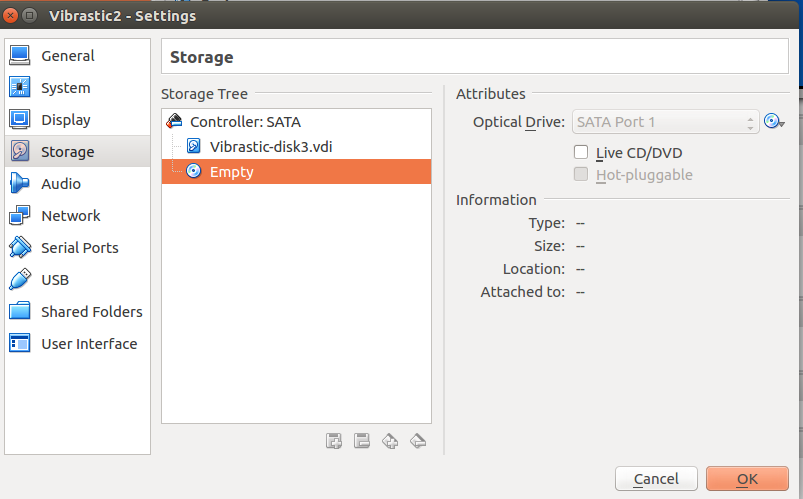The height and width of the screenshot is (499, 803).
Task: Select the Empty optical drive entry
Action: (232, 172)
